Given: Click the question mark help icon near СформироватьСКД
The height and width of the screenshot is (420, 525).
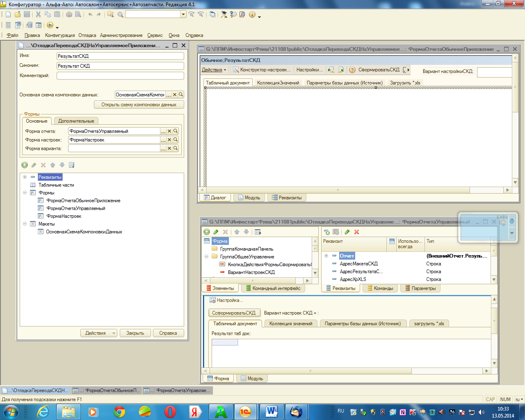Looking at the screenshot, I should point(352,70).
